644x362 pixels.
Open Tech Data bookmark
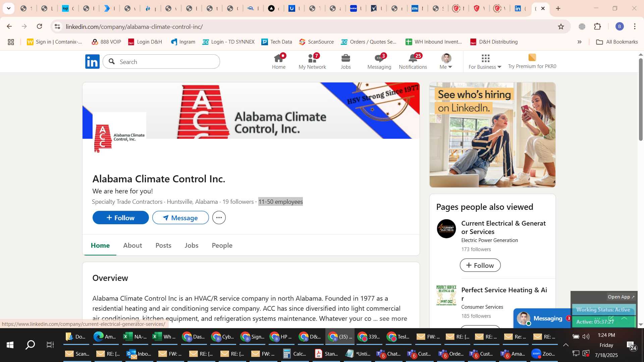click(277, 42)
